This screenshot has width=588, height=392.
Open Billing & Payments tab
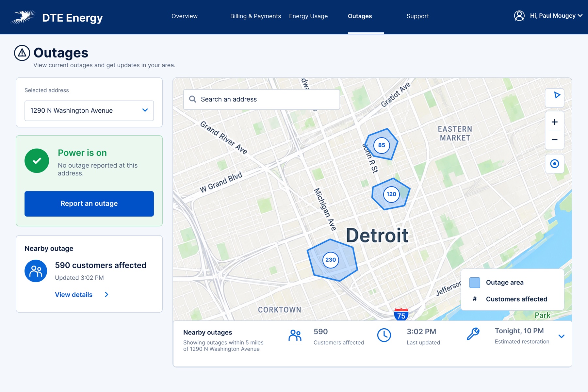(x=255, y=16)
